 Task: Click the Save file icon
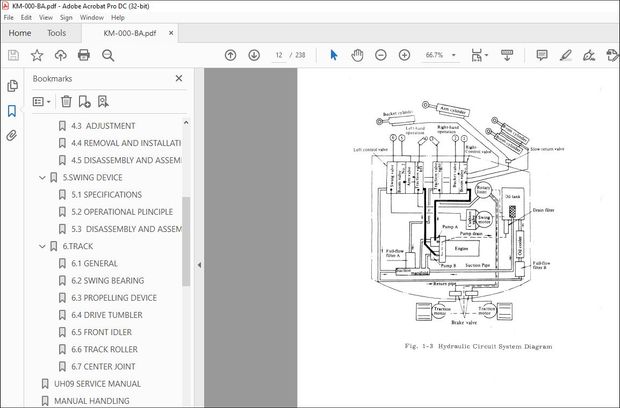pos(13,55)
